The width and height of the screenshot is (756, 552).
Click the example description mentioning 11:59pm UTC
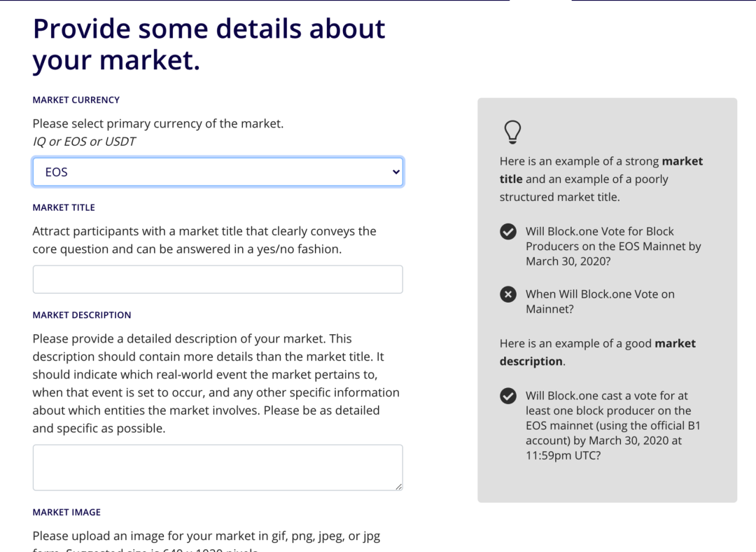tap(612, 426)
